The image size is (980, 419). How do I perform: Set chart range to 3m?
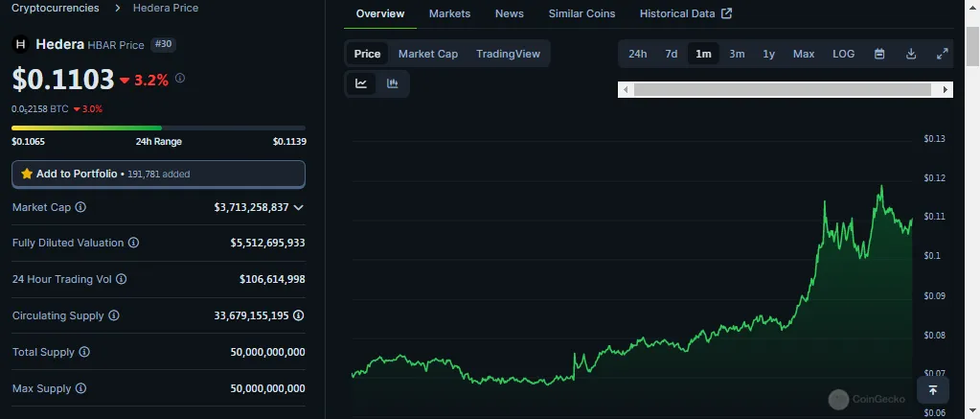click(737, 54)
